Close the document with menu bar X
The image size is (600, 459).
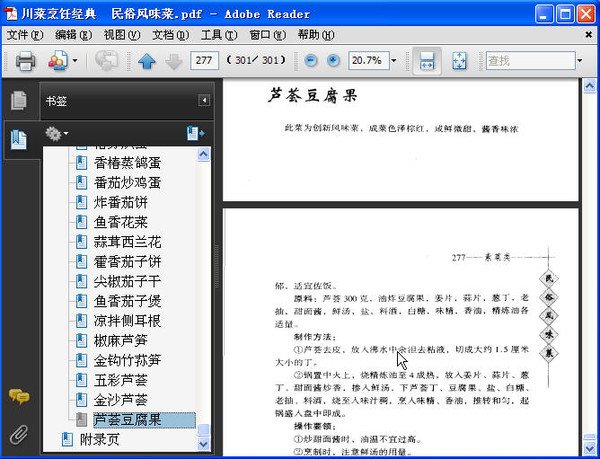coord(589,35)
